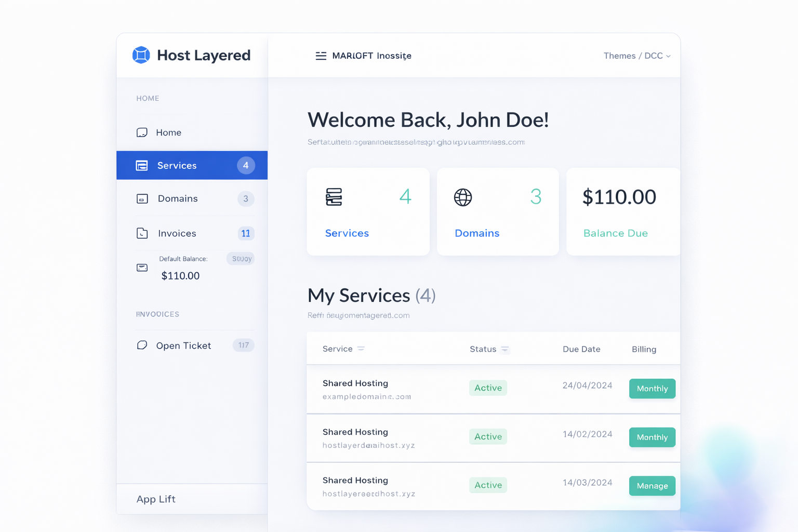Screen dimensions: 798x532
Task: Click the Balance Due label
Action: [616, 233]
